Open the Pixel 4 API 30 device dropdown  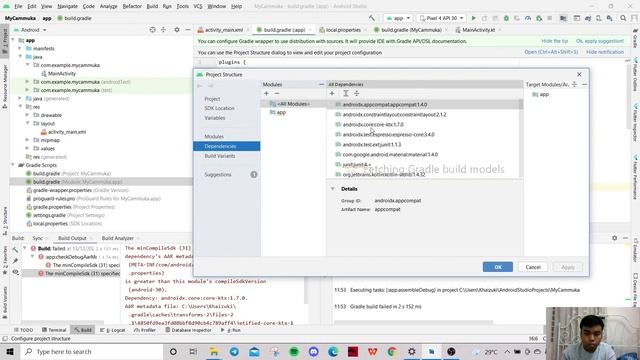442,18
